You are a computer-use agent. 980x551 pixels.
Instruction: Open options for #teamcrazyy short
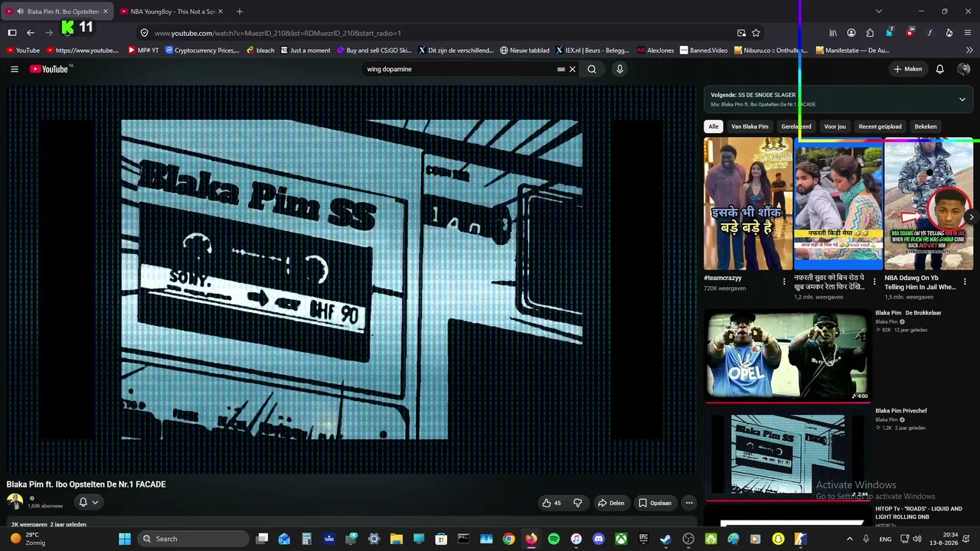784,282
